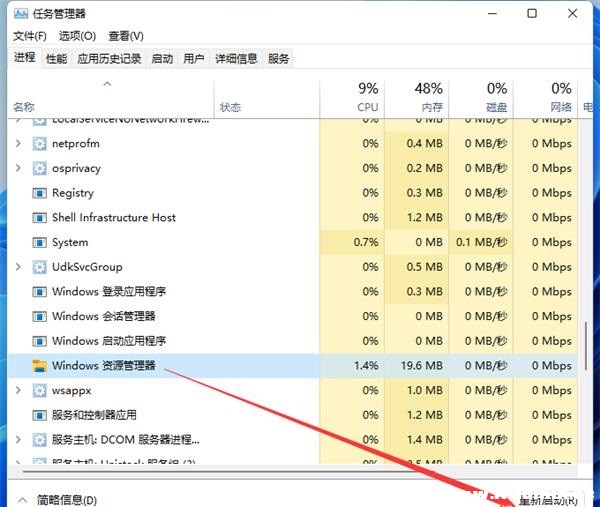
Task: Click the 服务和控制器应用 icon
Action: 39,415
